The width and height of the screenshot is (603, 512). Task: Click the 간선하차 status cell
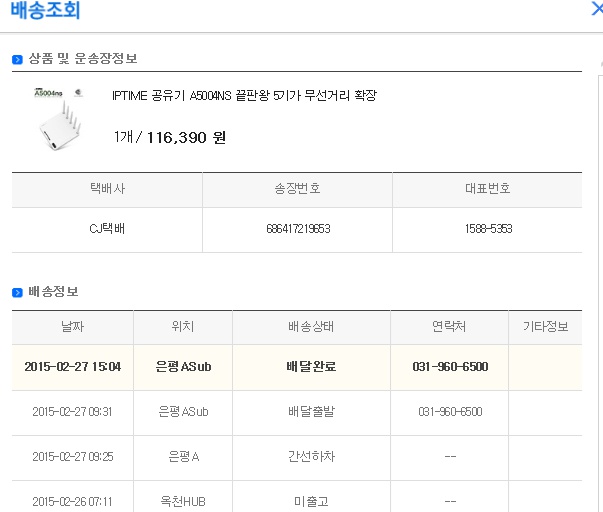pos(311,457)
